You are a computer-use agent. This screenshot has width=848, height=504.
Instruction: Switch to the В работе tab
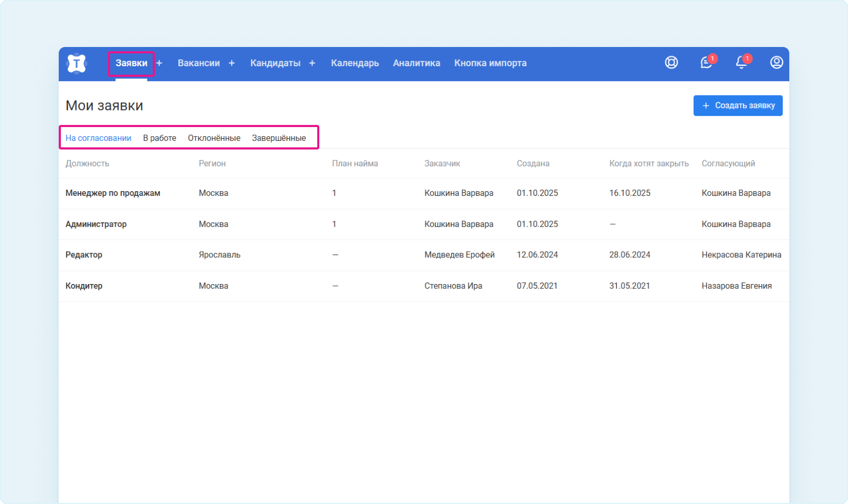tap(160, 138)
